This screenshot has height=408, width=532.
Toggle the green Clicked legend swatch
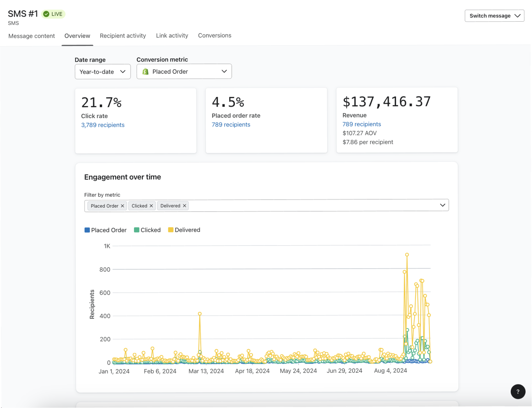[x=136, y=230]
